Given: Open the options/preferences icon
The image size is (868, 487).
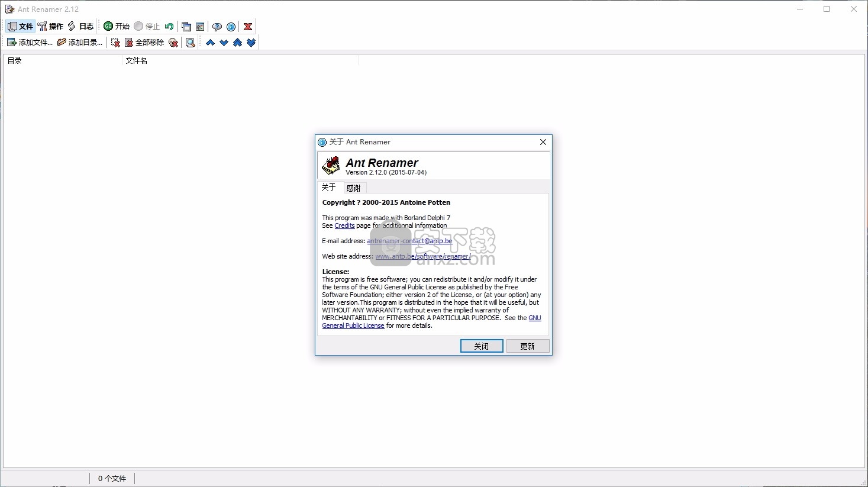Looking at the screenshot, I should (x=200, y=26).
